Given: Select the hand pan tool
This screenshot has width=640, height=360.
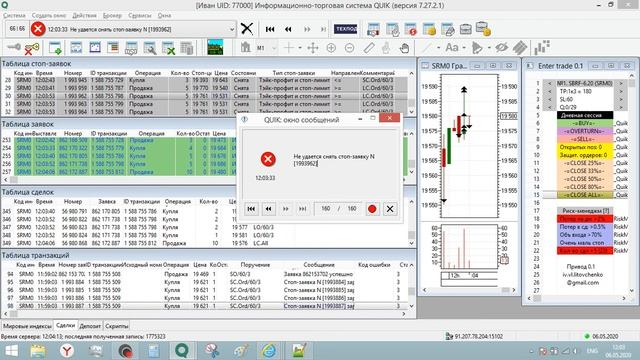Looking at the screenshot, I should tap(404, 48).
